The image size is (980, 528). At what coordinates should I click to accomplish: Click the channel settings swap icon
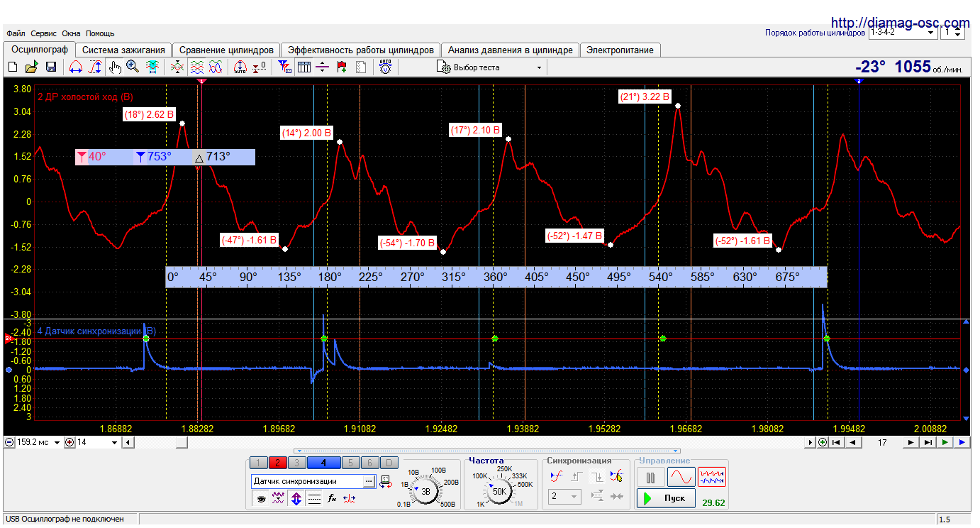coord(387,482)
